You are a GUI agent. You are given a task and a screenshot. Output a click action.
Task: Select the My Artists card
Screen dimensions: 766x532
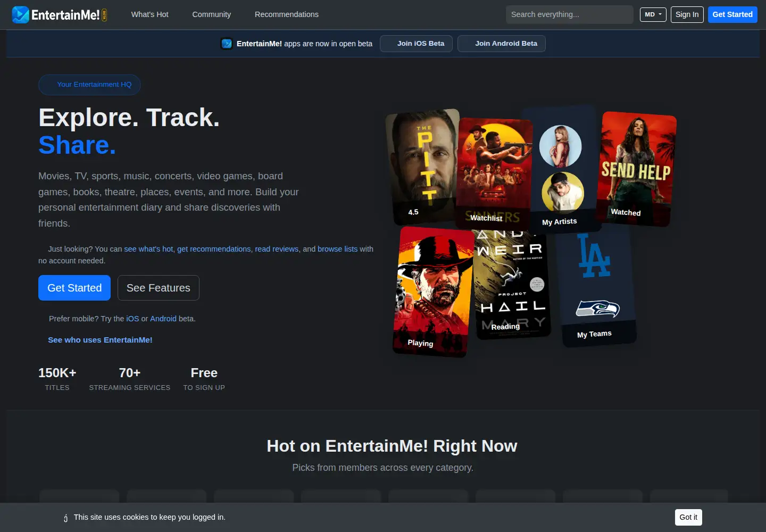561,169
